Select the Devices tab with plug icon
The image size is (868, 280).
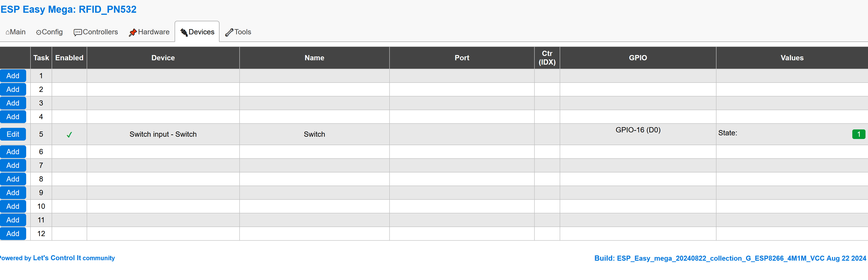(197, 32)
